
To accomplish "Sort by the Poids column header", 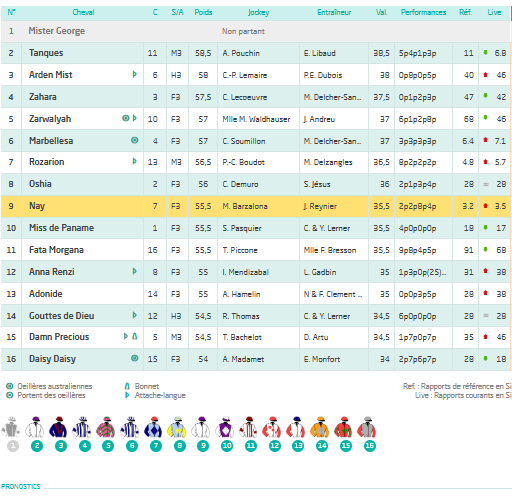I will pyautogui.click(x=203, y=12).
